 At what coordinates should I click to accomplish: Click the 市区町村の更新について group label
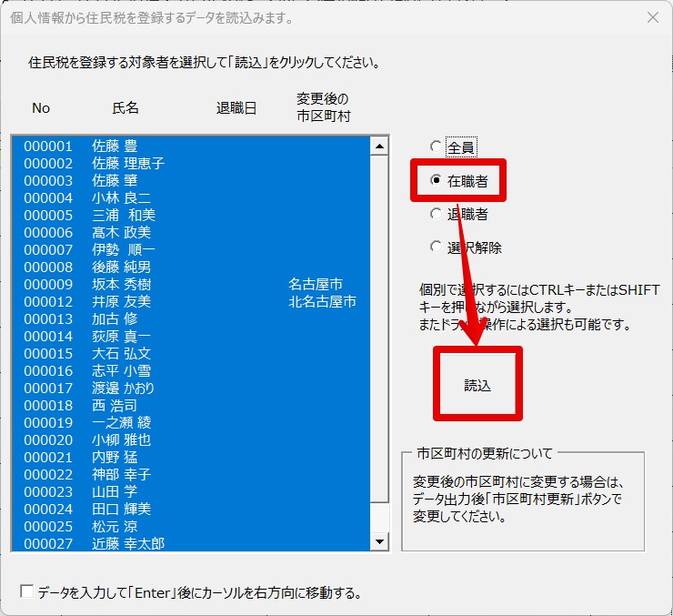(x=485, y=453)
